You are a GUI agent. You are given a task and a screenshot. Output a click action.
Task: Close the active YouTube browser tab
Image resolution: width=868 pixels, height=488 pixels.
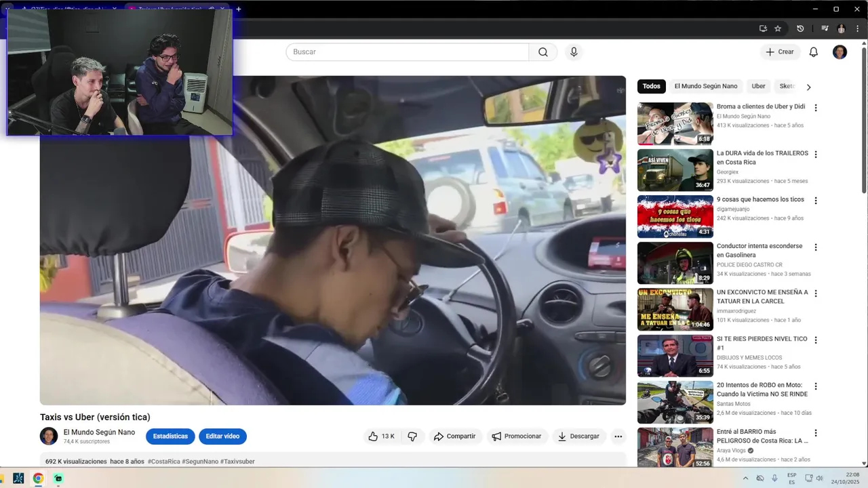[x=222, y=9]
